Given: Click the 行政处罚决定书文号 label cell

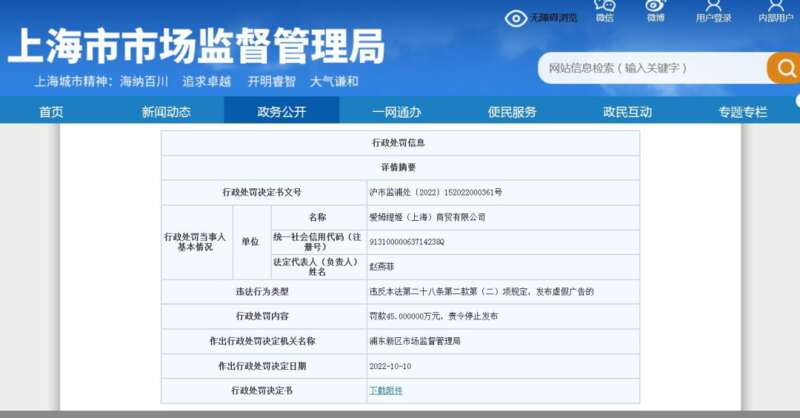Looking at the screenshot, I should coord(264,192).
